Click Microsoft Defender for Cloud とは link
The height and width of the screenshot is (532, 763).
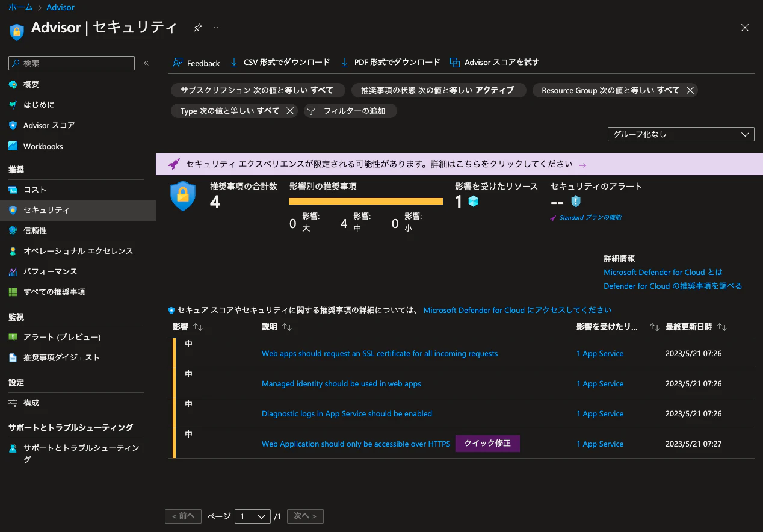click(663, 272)
